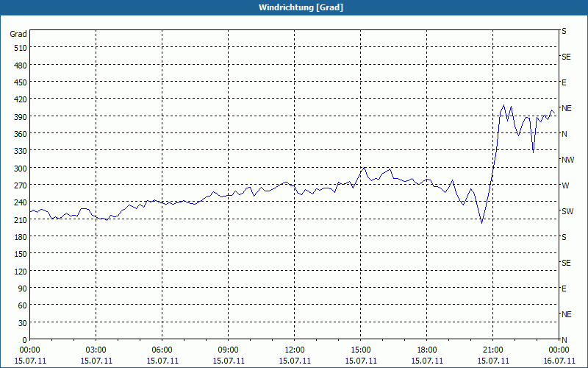Screen dimensions: 588x368
Task: Click the wind curve peak at 15:00
Action: click(x=364, y=168)
